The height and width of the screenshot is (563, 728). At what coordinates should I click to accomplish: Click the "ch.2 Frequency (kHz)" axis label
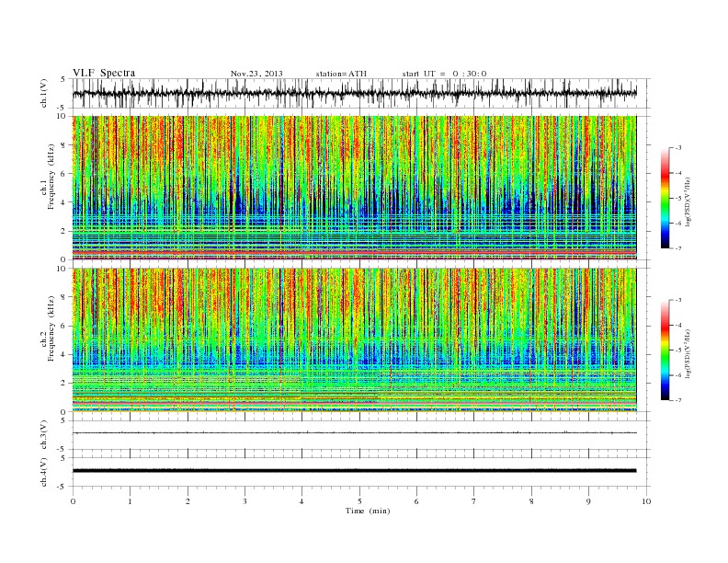[x=48, y=327]
